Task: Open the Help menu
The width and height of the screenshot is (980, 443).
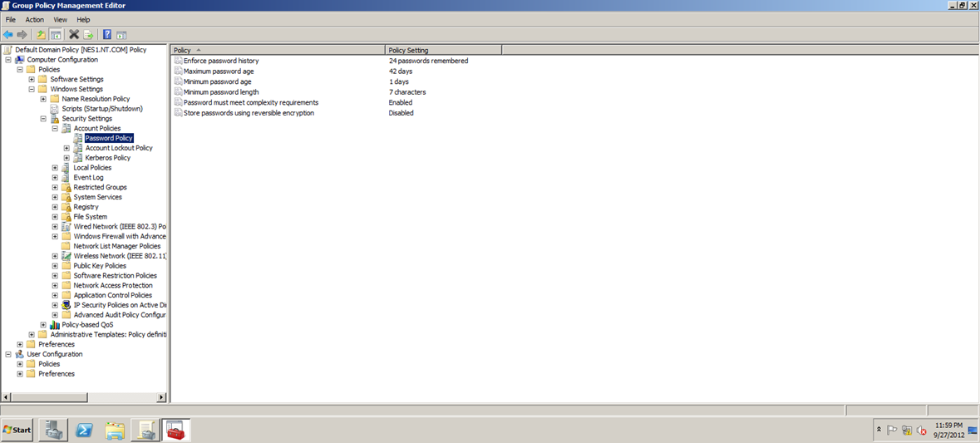Action: point(84,20)
